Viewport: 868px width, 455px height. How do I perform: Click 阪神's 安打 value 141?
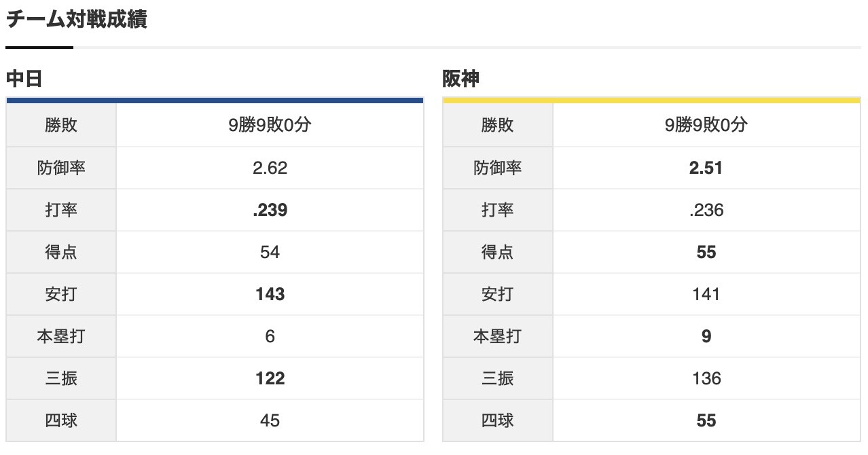click(706, 294)
